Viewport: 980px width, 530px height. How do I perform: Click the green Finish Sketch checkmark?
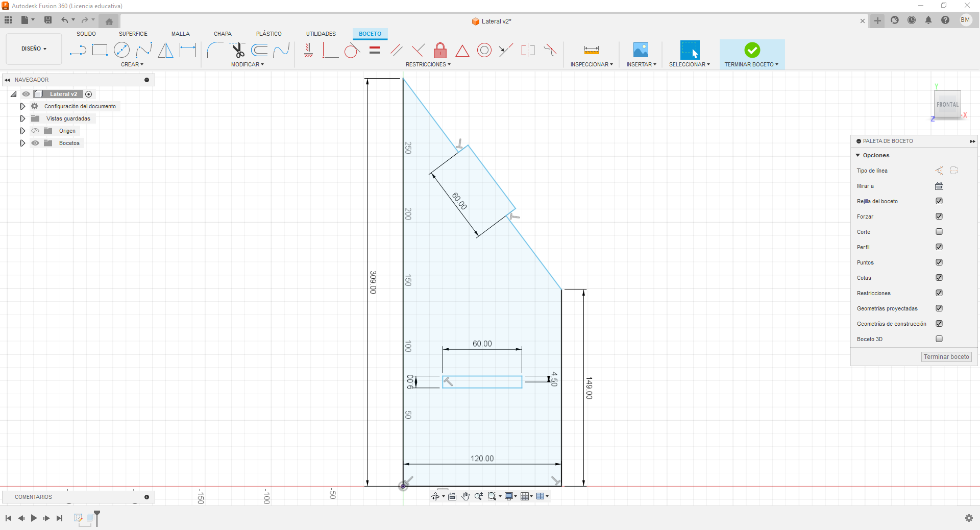click(752, 50)
